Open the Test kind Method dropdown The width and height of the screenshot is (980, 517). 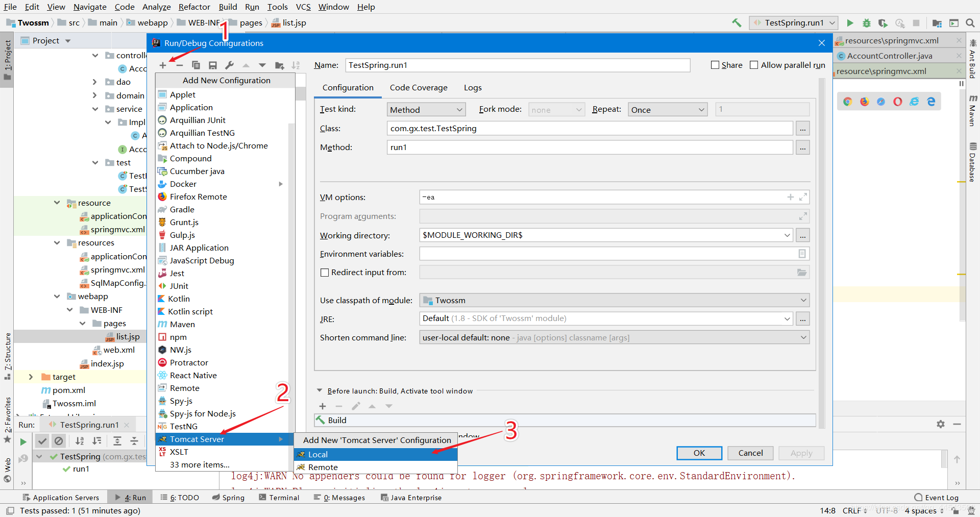click(x=426, y=110)
